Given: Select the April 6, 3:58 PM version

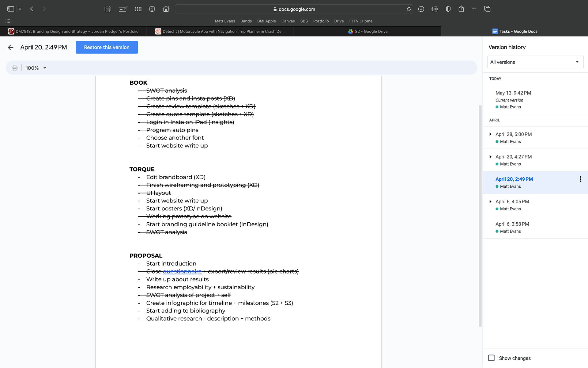Looking at the screenshot, I should point(535,227).
